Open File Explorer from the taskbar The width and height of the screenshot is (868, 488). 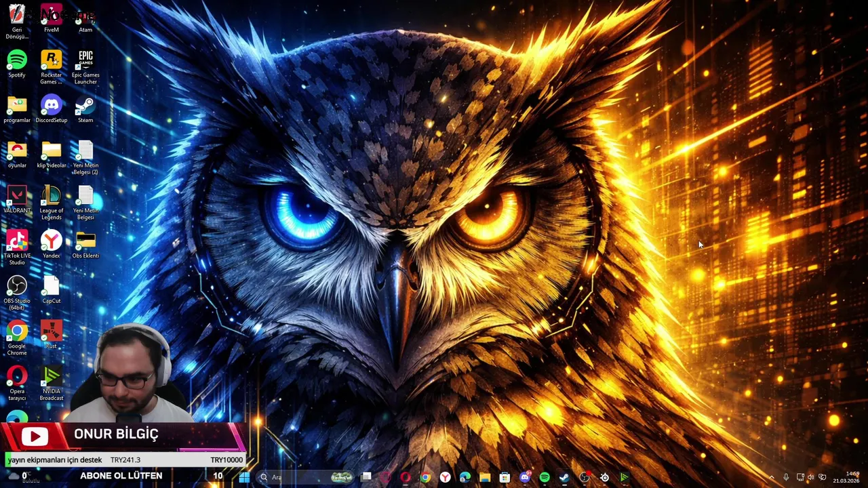click(485, 477)
